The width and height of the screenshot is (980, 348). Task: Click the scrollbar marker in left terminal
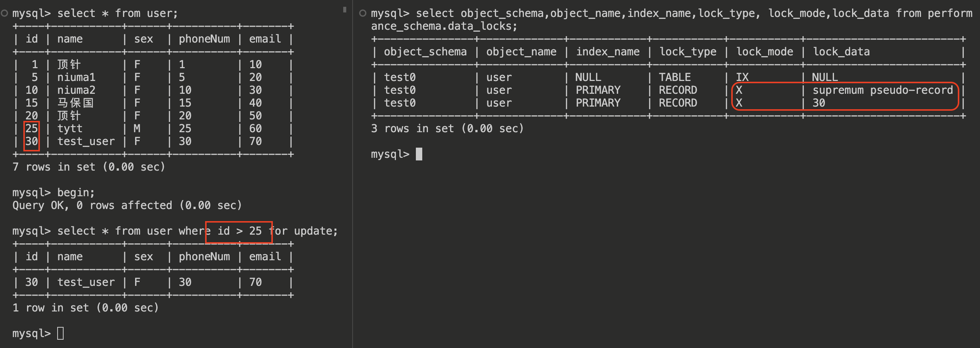(x=345, y=9)
